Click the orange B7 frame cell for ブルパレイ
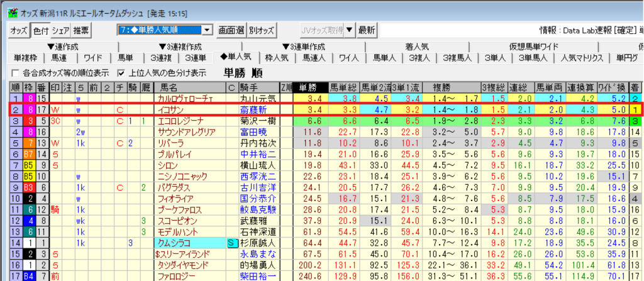This screenshot has height=281, width=644. (29, 153)
